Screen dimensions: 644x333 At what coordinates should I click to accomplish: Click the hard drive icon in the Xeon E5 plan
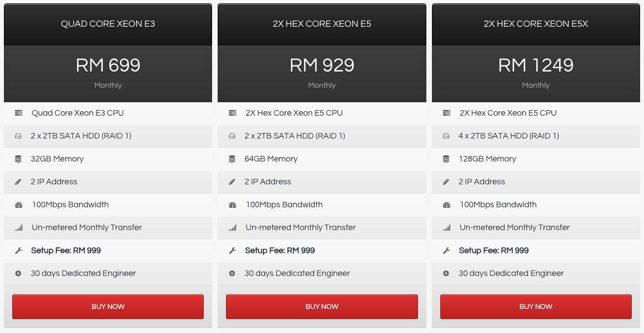pos(232,136)
